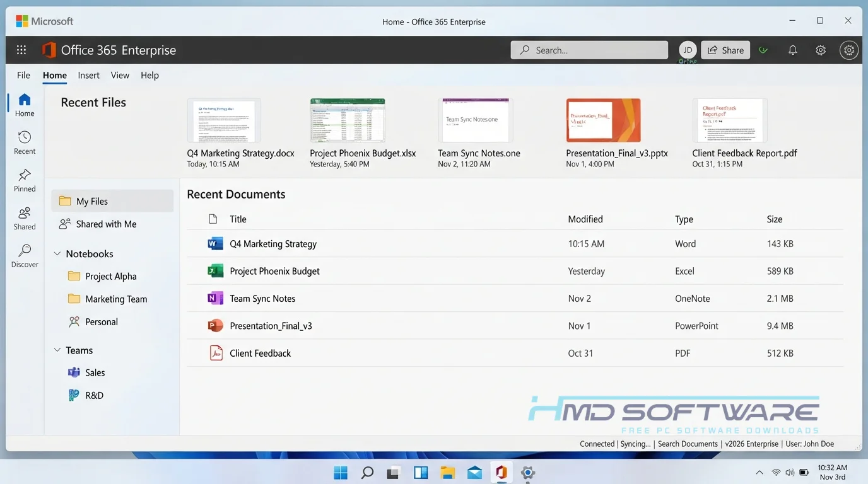
Task: Open the Help menu
Action: click(x=150, y=75)
